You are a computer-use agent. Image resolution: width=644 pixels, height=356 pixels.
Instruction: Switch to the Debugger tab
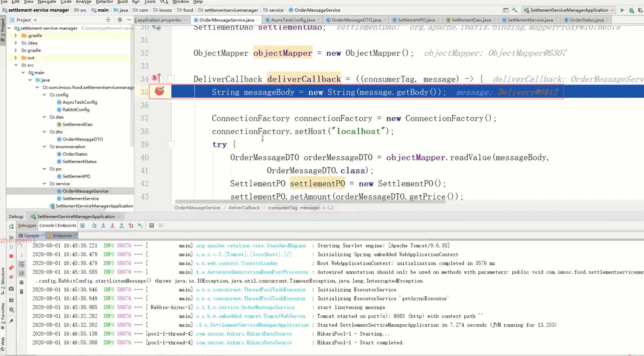pyautogui.click(x=27, y=226)
